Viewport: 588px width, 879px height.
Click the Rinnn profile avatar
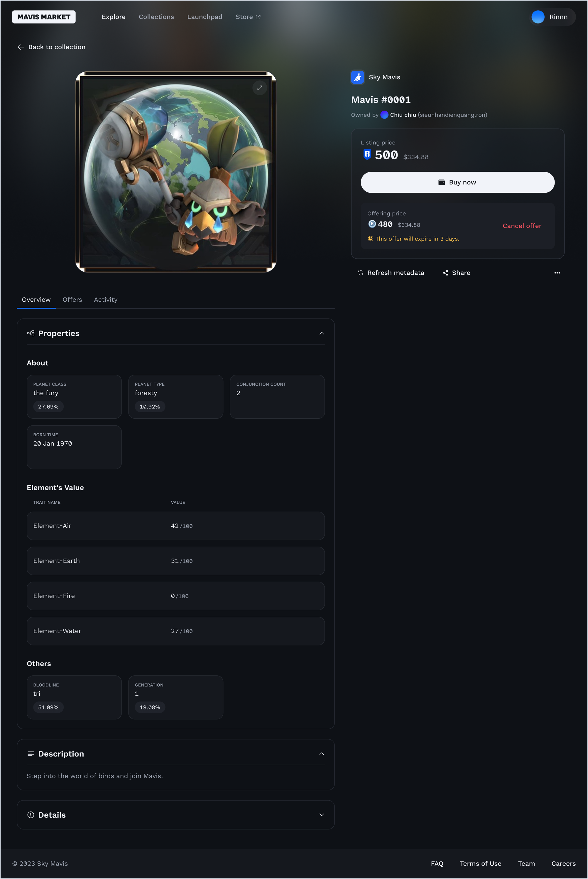[538, 17]
